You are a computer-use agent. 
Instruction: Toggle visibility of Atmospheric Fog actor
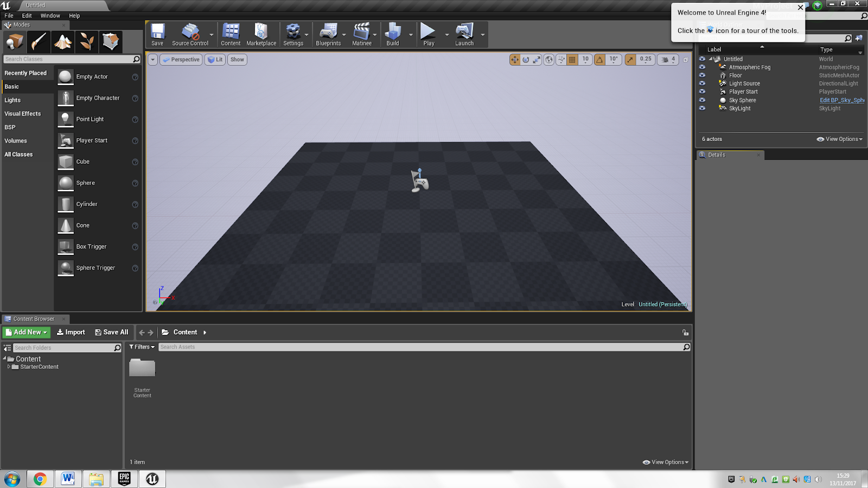click(x=702, y=67)
